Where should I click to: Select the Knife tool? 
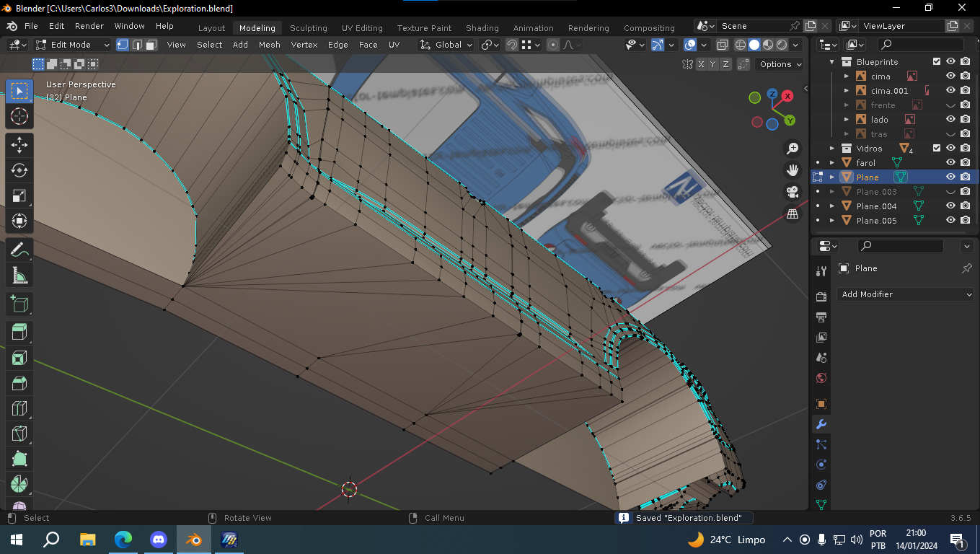[19, 434]
